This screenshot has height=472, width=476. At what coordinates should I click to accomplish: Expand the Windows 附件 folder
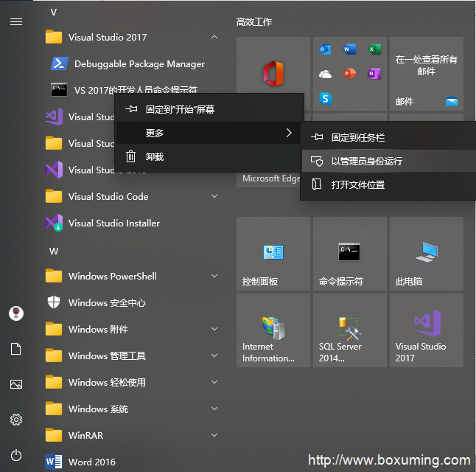(x=214, y=329)
